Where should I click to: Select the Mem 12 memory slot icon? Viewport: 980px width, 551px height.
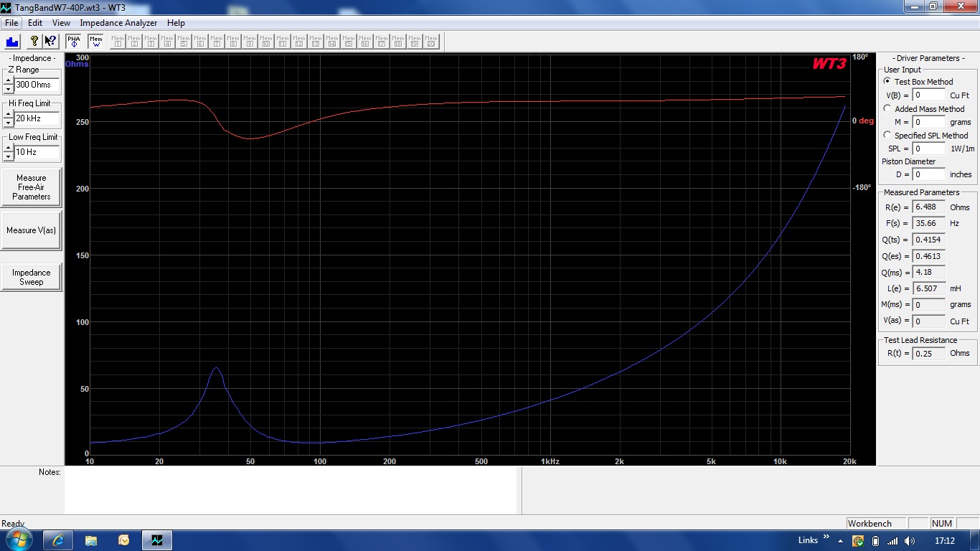299,41
